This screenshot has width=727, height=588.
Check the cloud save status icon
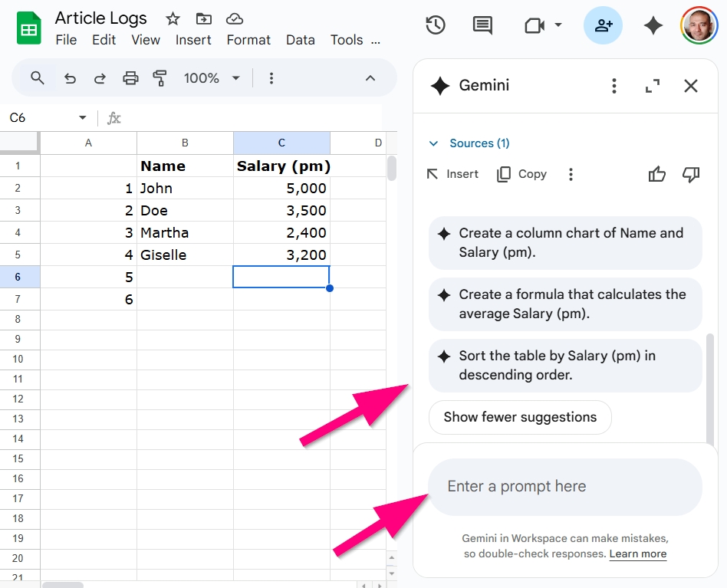point(235,19)
